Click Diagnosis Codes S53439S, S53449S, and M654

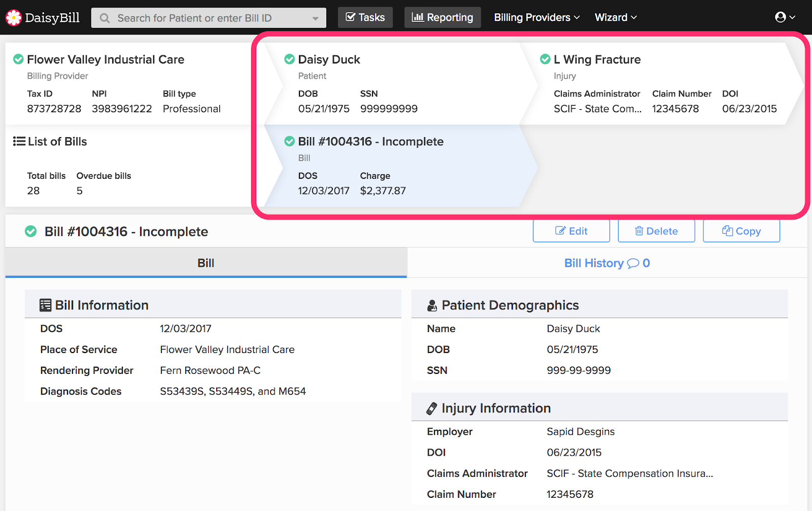click(233, 391)
